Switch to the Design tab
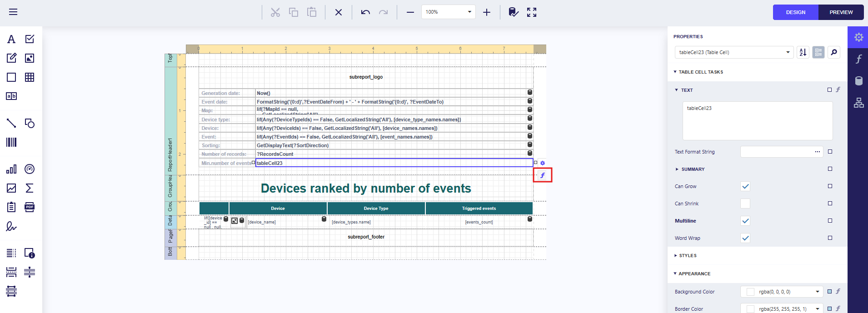868x313 pixels. click(795, 12)
